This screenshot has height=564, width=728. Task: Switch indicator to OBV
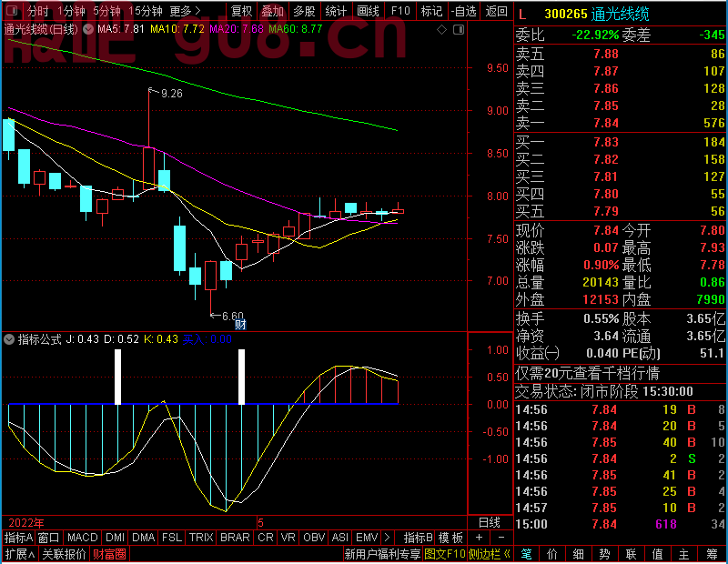click(x=314, y=538)
